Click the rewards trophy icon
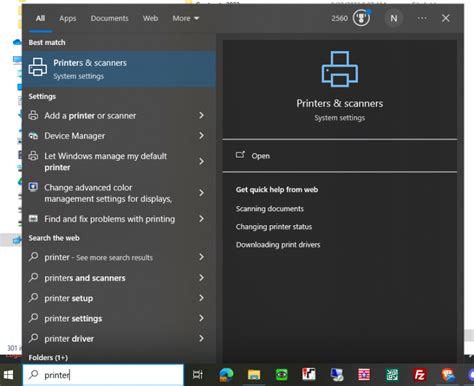 click(x=361, y=18)
